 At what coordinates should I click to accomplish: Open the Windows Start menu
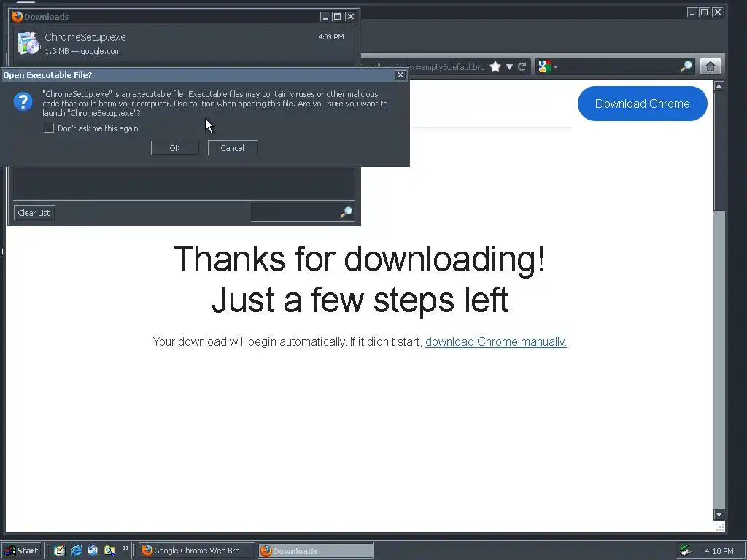[x=21, y=551]
